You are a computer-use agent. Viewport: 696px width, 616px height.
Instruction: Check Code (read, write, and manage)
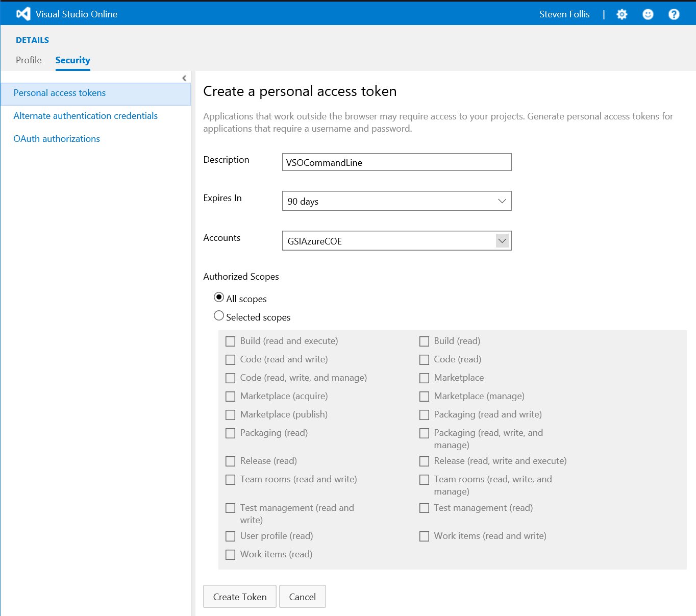(x=231, y=378)
